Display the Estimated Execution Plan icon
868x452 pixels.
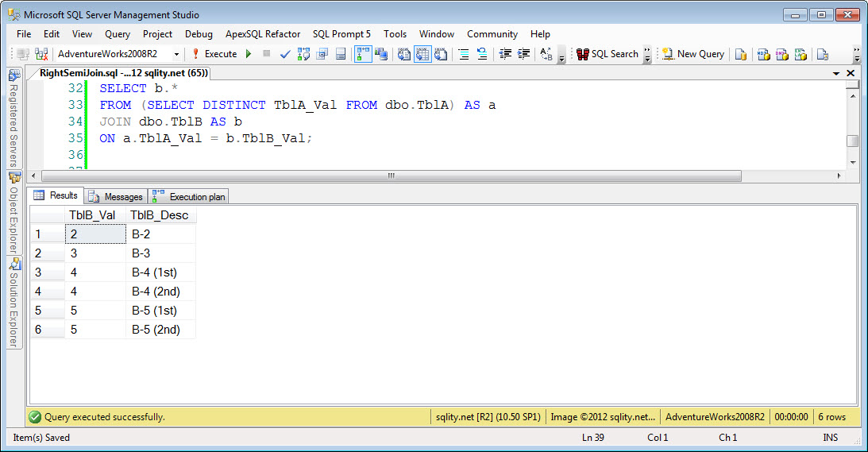point(303,54)
